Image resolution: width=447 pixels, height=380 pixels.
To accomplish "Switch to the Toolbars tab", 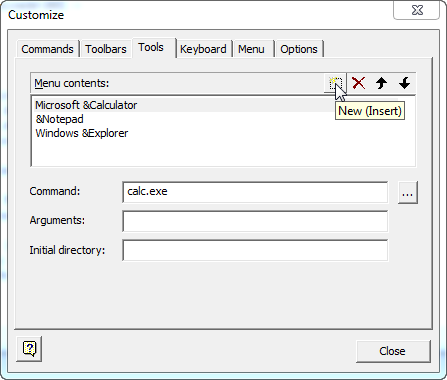I will point(106,49).
